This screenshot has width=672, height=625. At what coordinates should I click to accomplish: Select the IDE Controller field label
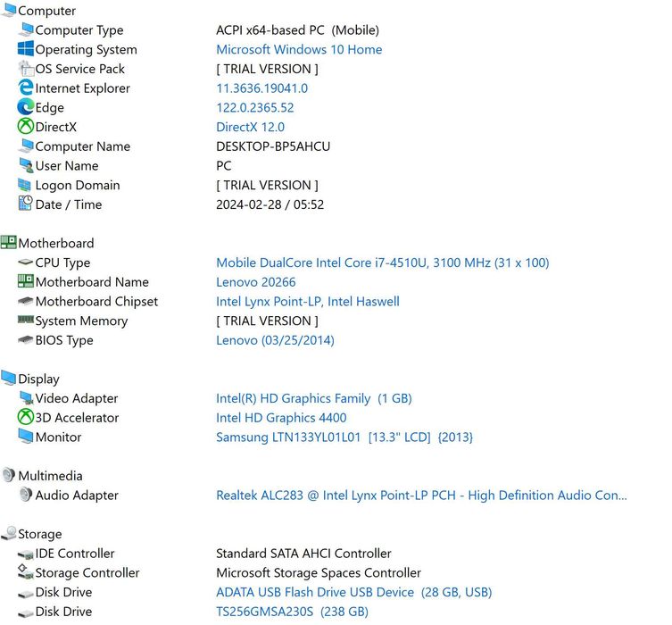tap(75, 553)
